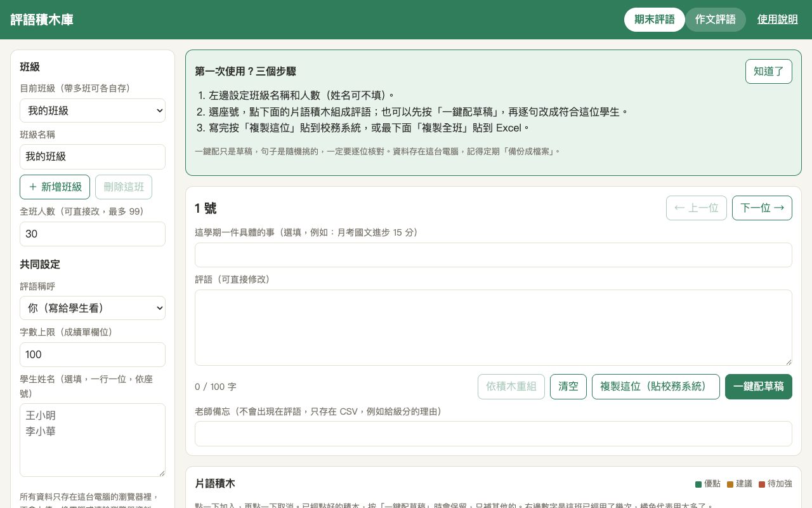Image resolution: width=812 pixels, height=508 pixels.
Task: Click the 共同設定 heading
Action: (x=40, y=264)
